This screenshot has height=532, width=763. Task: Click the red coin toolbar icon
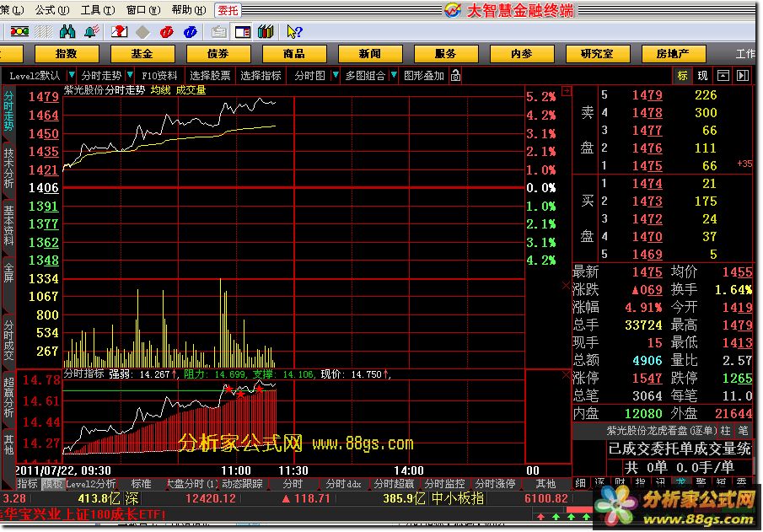[166, 32]
